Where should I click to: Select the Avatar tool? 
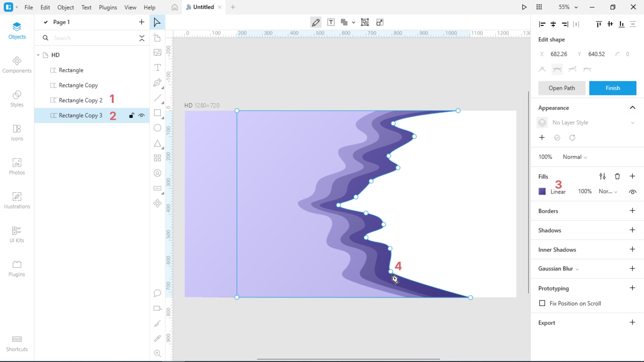pyautogui.click(x=157, y=173)
